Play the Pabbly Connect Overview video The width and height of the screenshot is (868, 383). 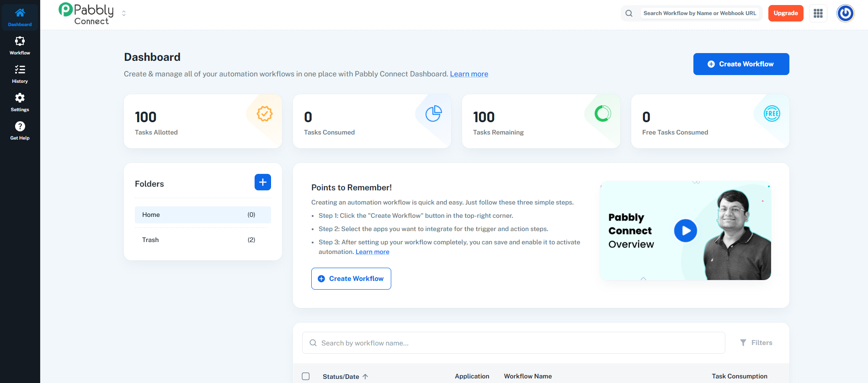tap(685, 231)
